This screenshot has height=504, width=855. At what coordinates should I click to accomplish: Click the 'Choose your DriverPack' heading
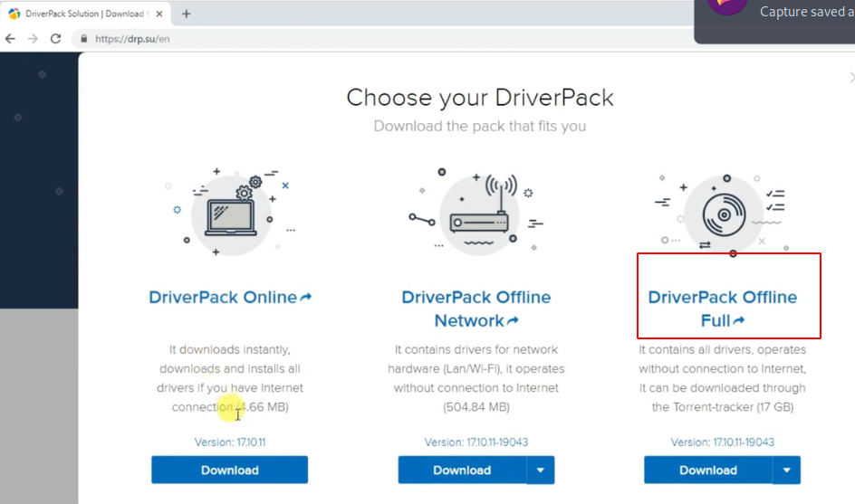(x=480, y=98)
